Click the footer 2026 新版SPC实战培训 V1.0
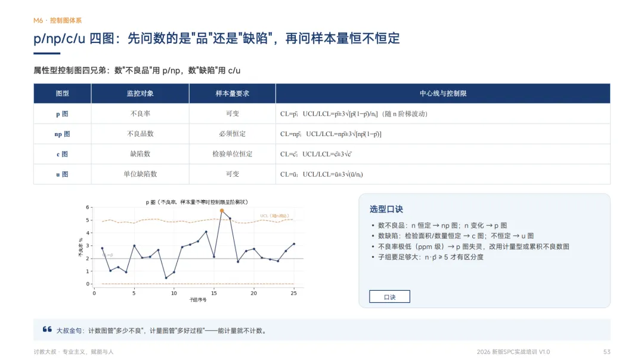 point(513,352)
